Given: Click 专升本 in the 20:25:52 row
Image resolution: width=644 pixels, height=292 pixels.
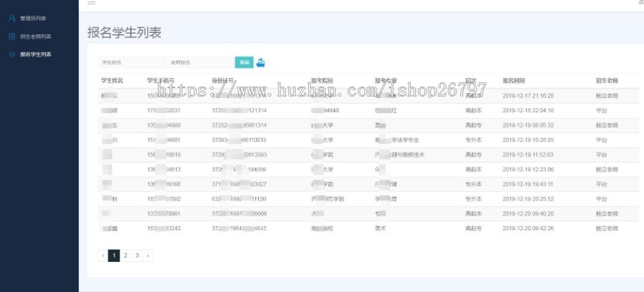Looking at the screenshot, I should [x=474, y=199].
